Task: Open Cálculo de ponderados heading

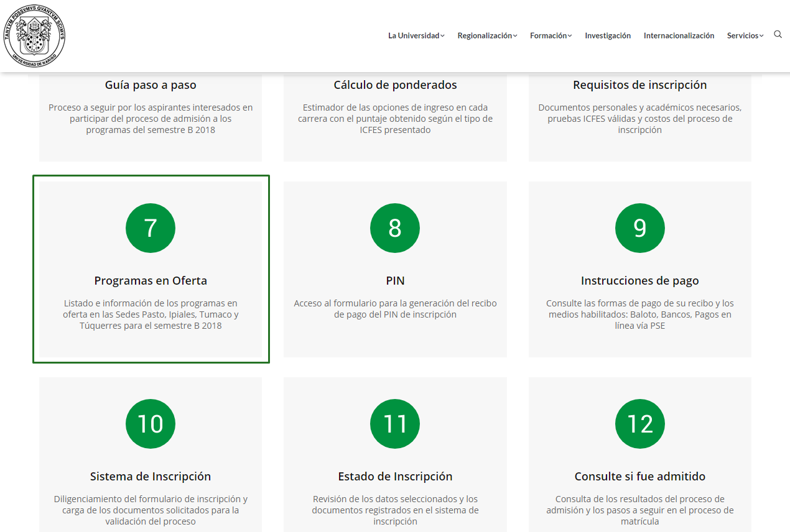Action: [x=395, y=85]
